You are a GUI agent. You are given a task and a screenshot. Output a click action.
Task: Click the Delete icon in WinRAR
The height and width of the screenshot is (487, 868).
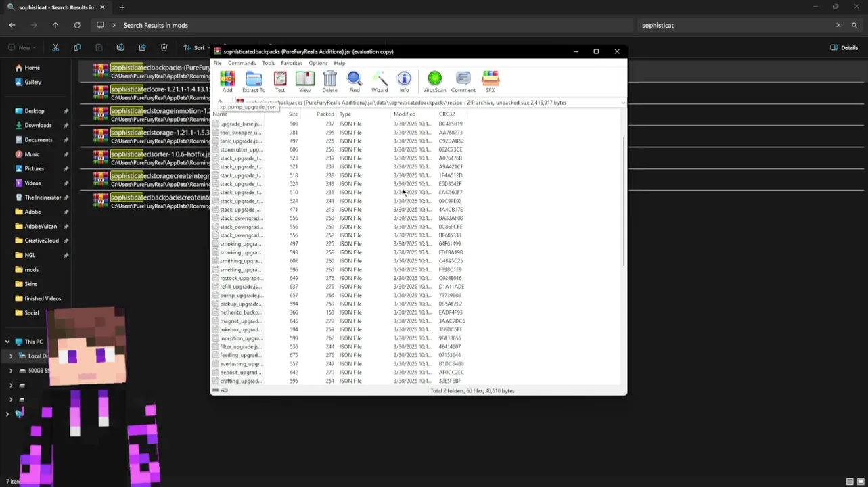pos(329,82)
